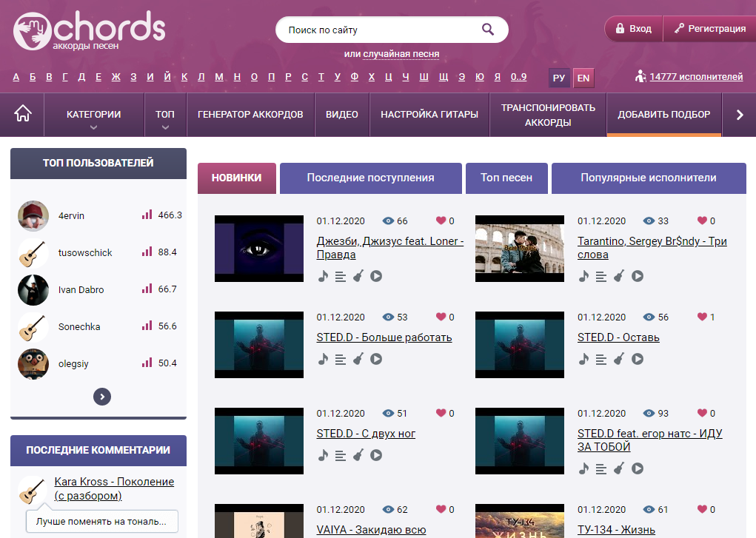The image size is (756, 538).
Task: Click the site search input field
Action: 378,30
